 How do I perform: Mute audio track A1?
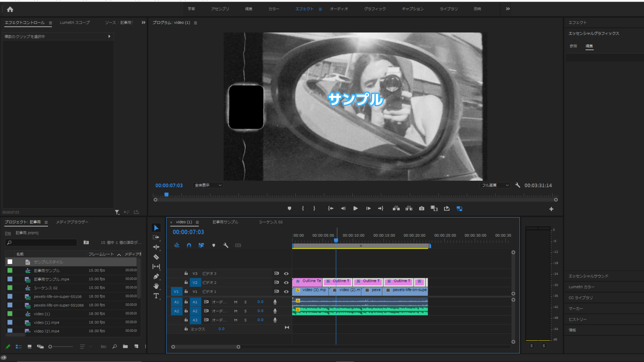click(x=236, y=302)
